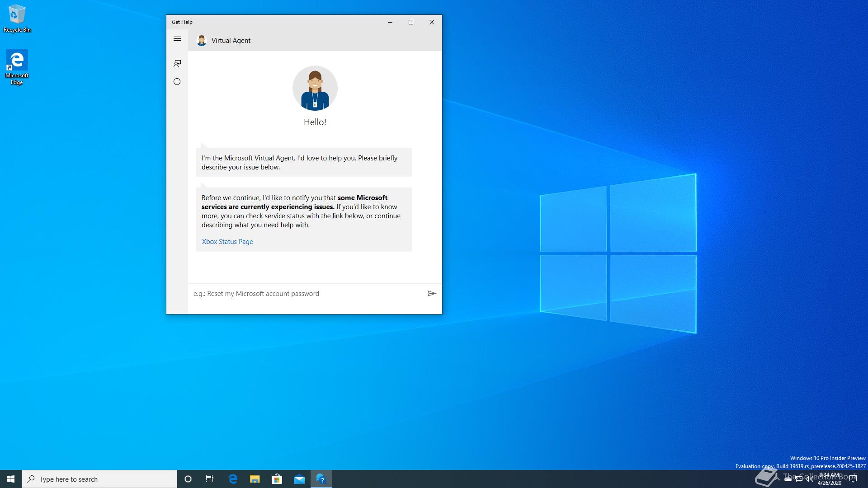
Task: Open Recycle Bin desktop icon
Action: click(17, 19)
